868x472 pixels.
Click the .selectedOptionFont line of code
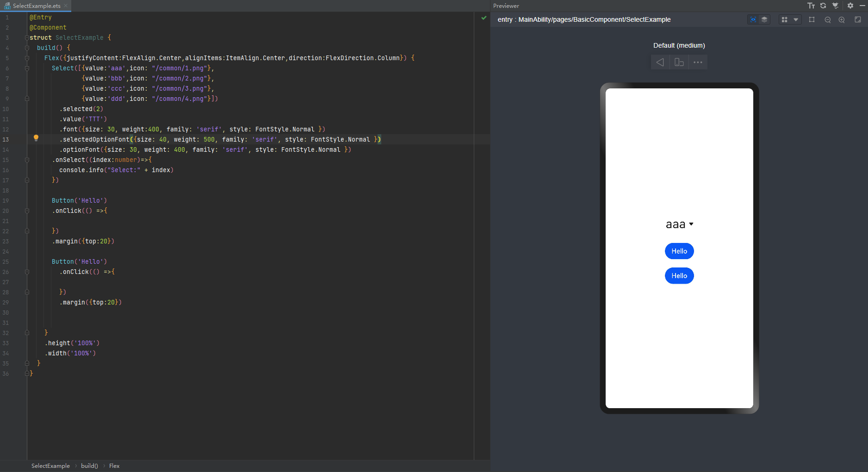(x=220, y=139)
